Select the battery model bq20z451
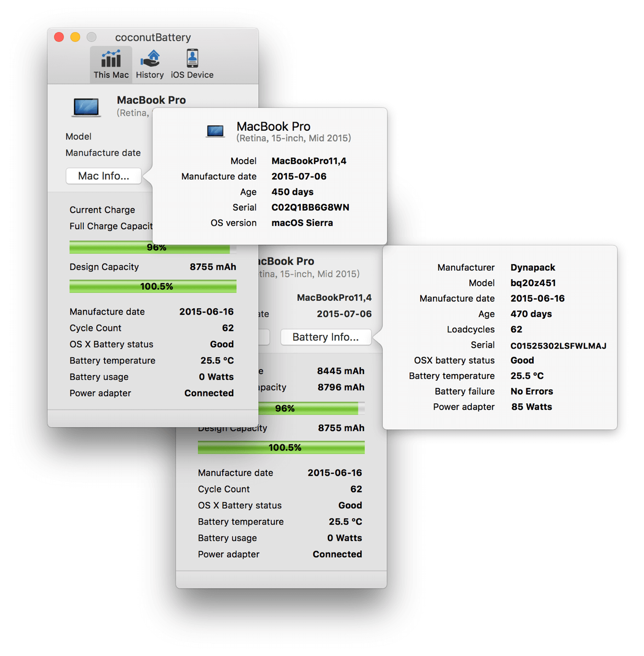The height and width of the screenshot is (656, 644). tap(533, 283)
